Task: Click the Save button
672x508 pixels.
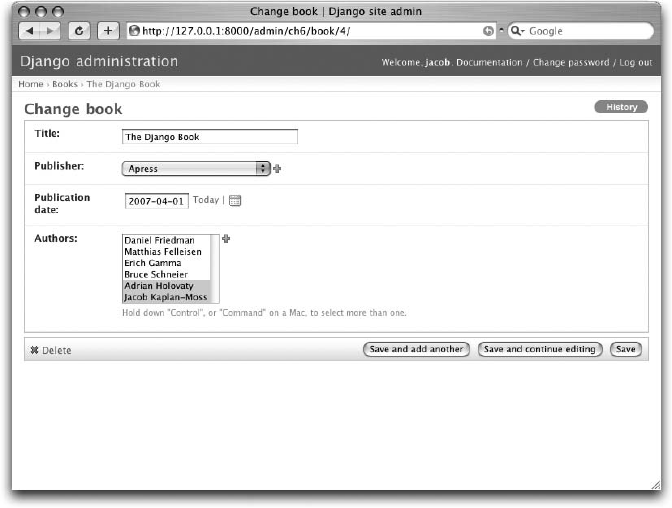Action: (626, 349)
